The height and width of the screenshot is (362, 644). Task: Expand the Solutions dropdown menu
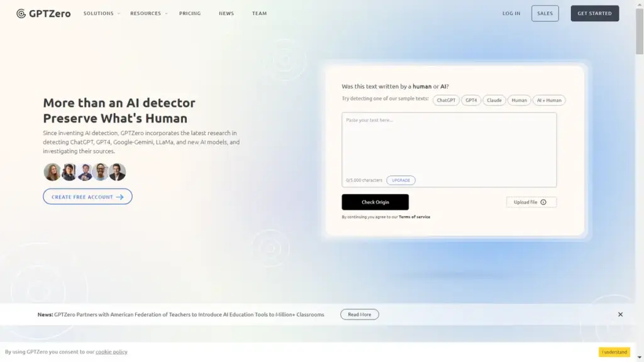click(101, 14)
